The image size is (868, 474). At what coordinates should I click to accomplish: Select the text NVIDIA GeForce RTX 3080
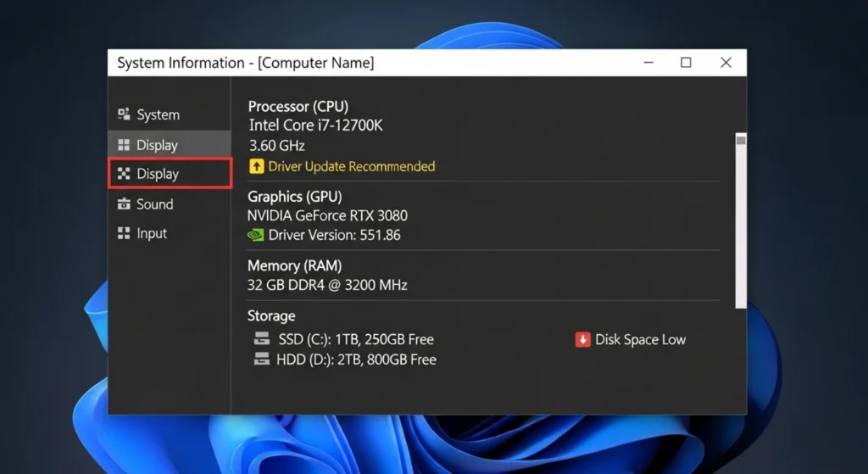(327, 215)
